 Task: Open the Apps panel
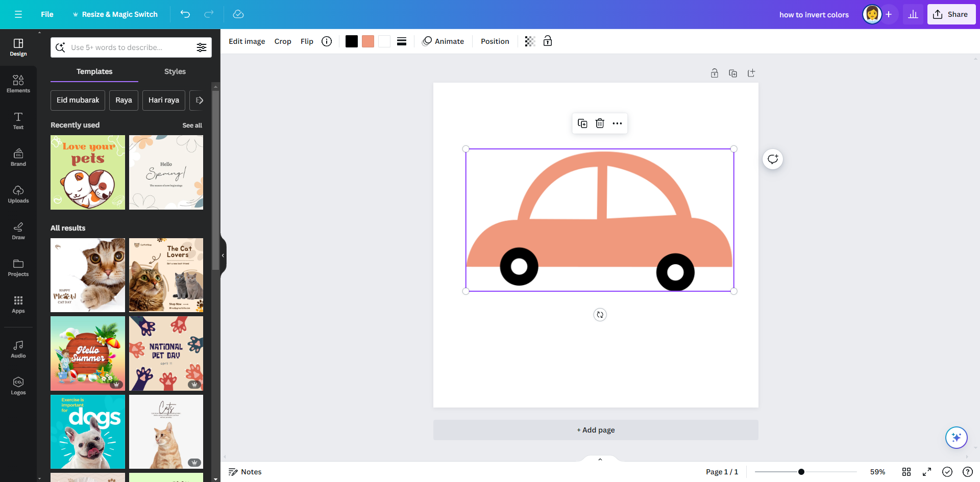[18, 305]
